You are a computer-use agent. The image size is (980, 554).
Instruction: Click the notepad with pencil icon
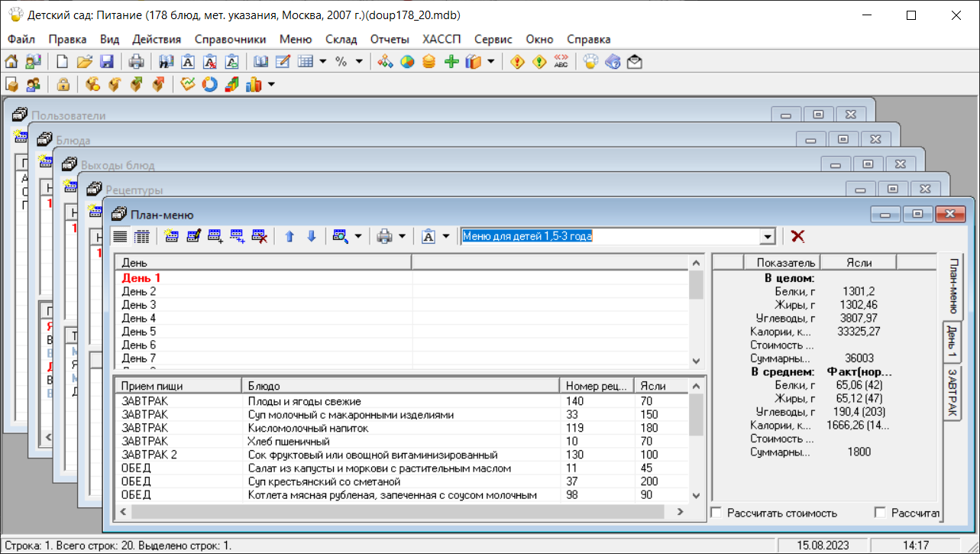(x=283, y=62)
